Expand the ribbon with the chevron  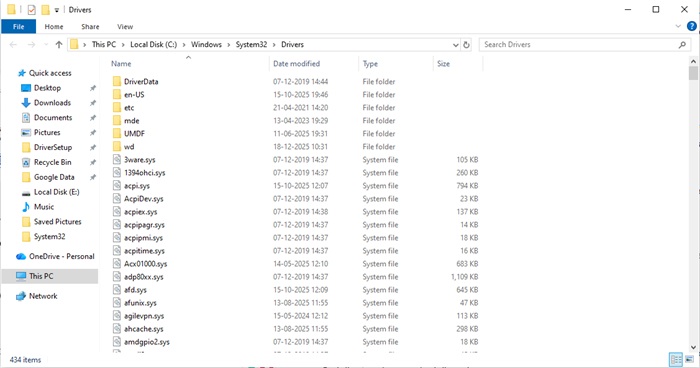(678, 26)
